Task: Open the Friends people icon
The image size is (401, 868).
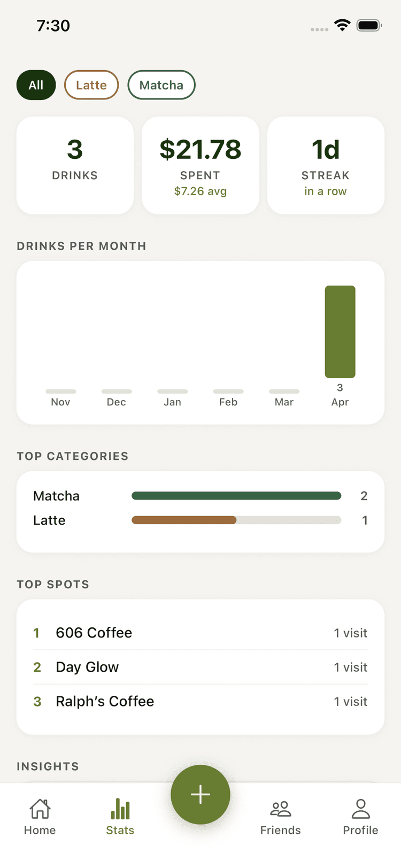Action: [x=281, y=809]
